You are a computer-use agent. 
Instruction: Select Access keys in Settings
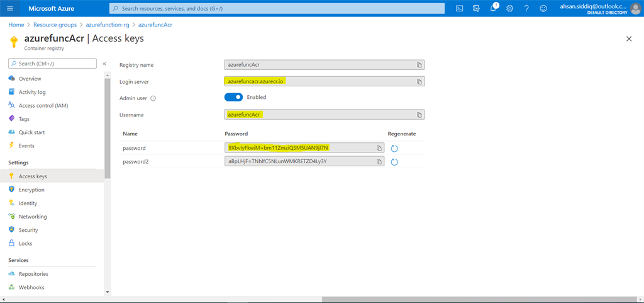[52, 176]
